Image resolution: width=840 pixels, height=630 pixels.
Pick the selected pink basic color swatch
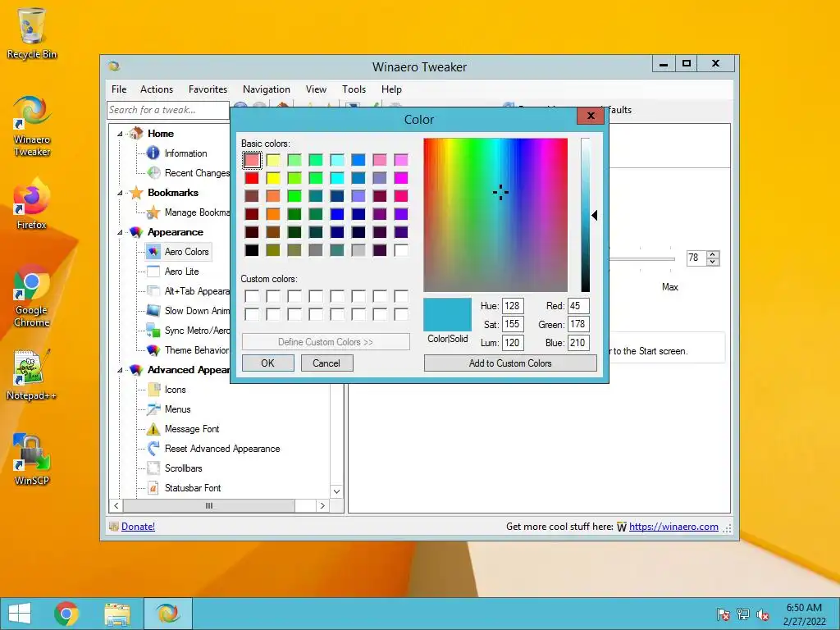(x=252, y=160)
